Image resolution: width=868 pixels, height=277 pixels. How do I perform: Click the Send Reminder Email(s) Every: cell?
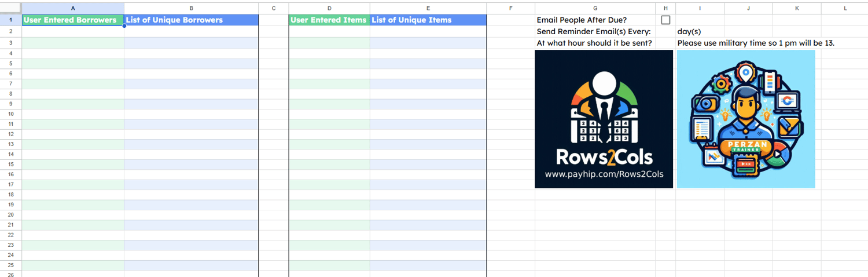pyautogui.click(x=594, y=31)
